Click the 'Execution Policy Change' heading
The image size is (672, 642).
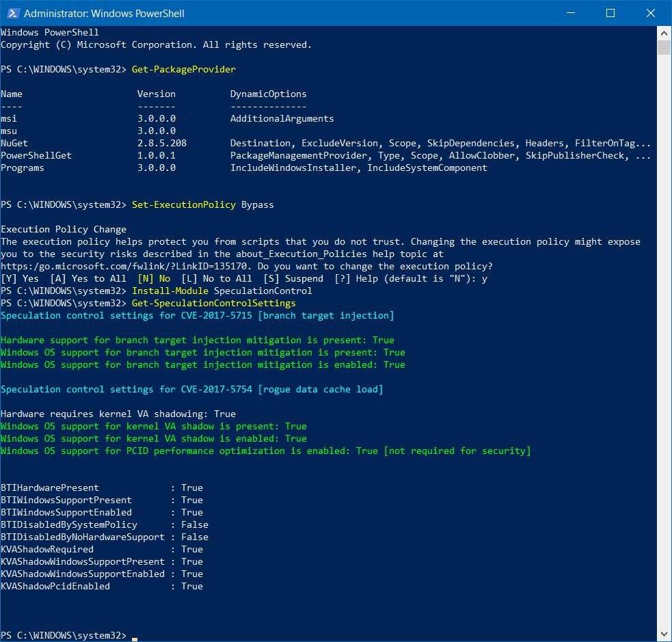(64, 229)
